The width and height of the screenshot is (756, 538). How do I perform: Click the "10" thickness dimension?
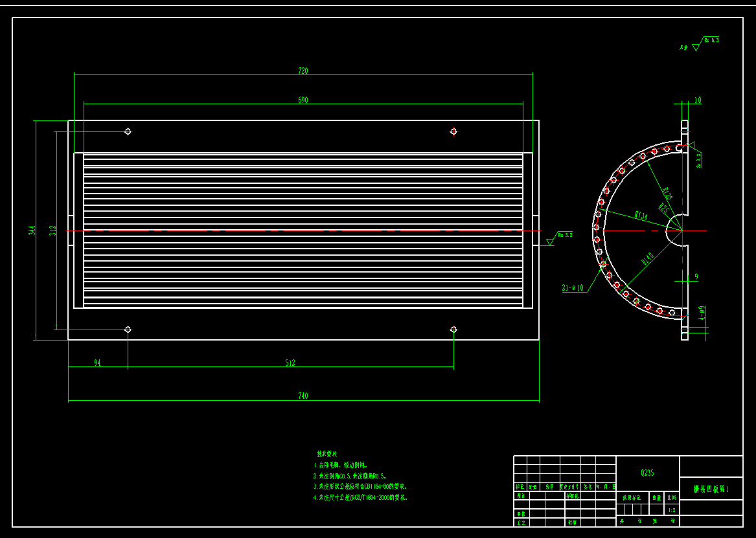[698, 100]
